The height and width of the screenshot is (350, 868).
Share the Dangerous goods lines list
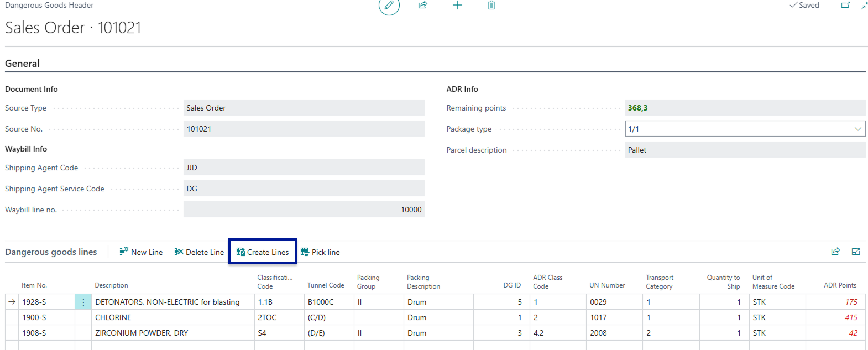pos(835,252)
